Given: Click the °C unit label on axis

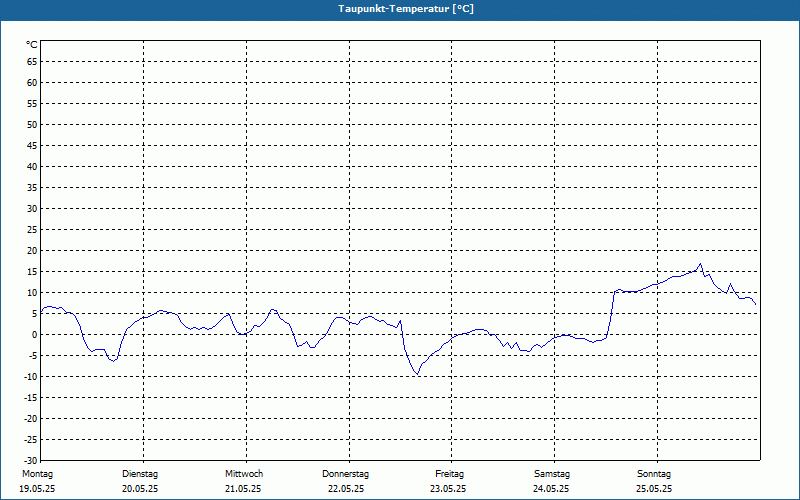Looking at the screenshot, I should pyautogui.click(x=32, y=45).
